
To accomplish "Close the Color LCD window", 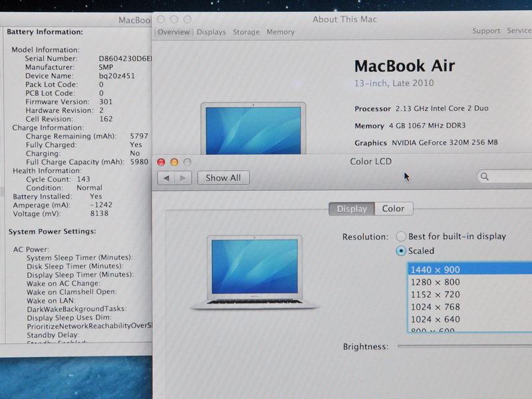I will tap(161, 162).
